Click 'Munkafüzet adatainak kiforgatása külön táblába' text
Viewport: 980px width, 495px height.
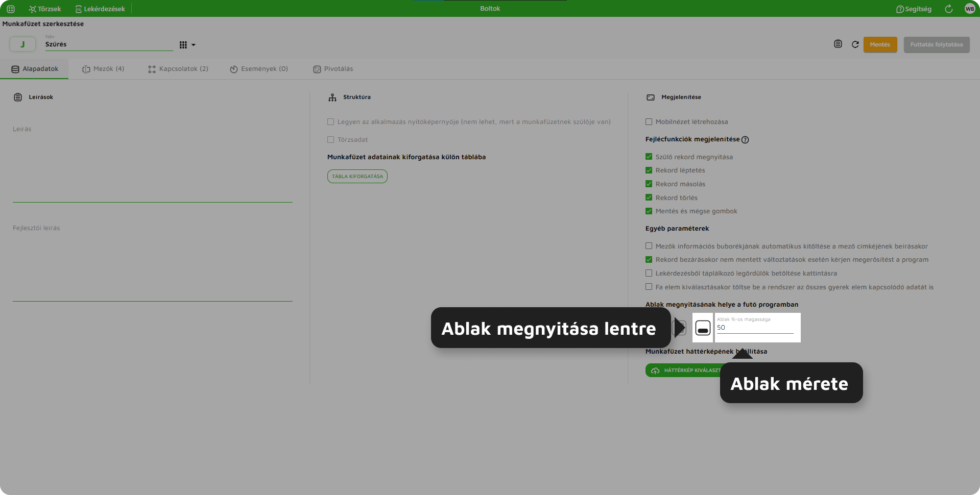[x=407, y=157]
